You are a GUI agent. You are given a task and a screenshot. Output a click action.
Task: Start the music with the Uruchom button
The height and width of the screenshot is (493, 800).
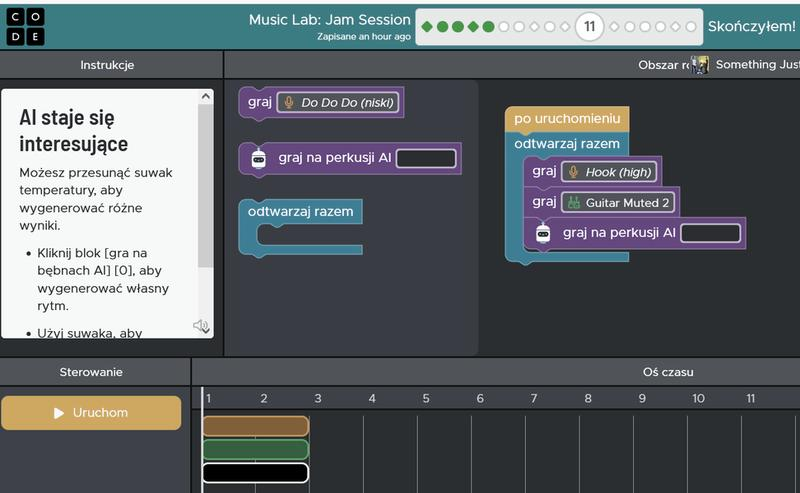[x=91, y=413]
